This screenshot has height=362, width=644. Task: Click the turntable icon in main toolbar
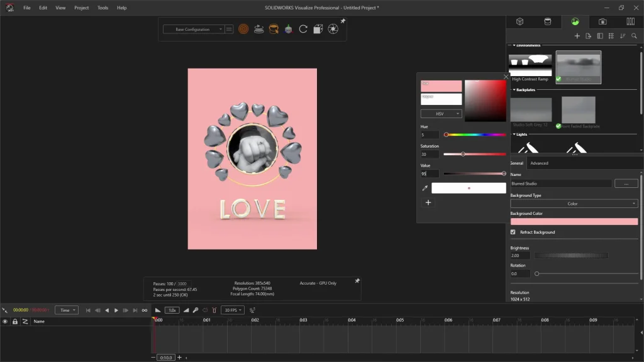pyautogui.click(x=258, y=29)
